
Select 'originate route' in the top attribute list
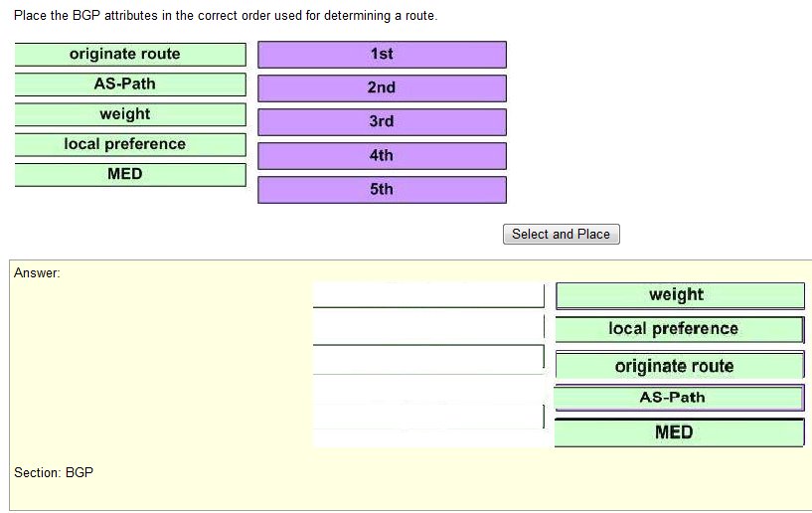pyautogui.click(x=129, y=55)
